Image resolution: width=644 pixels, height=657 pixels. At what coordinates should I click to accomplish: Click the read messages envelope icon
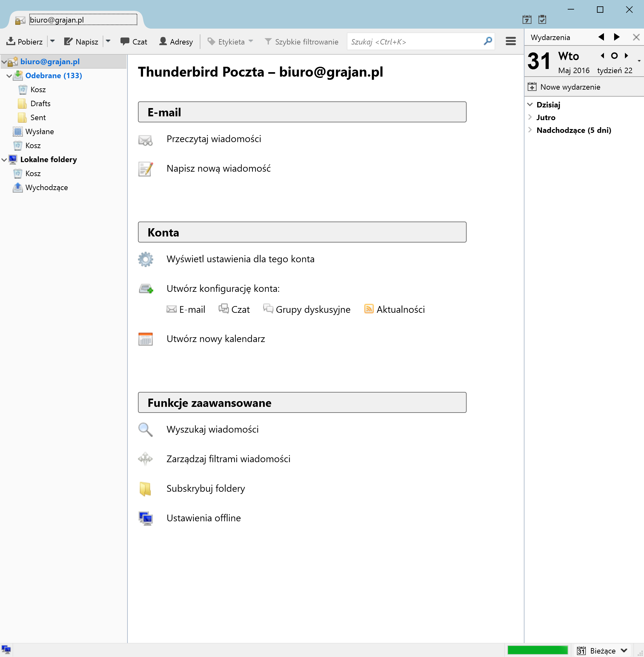[146, 140]
